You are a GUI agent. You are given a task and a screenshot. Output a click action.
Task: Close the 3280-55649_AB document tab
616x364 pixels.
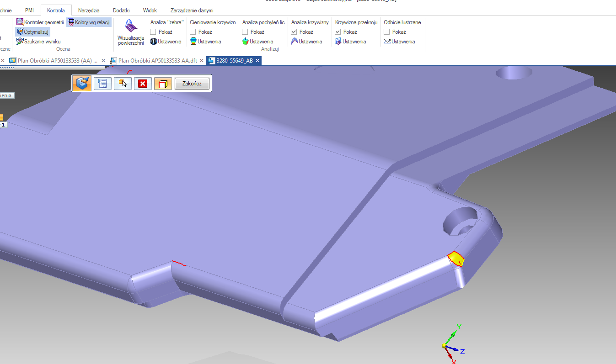click(x=257, y=61)
